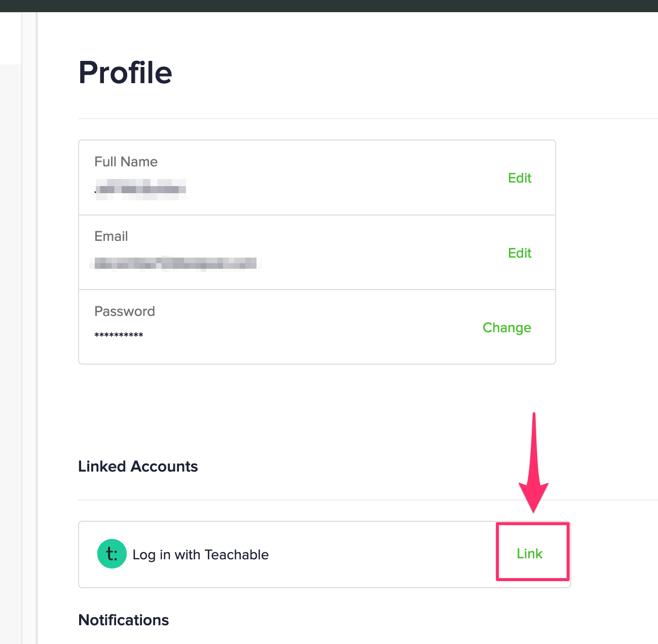Click the Full Name label
658x644 pixels.
click(x=126, y=162)
